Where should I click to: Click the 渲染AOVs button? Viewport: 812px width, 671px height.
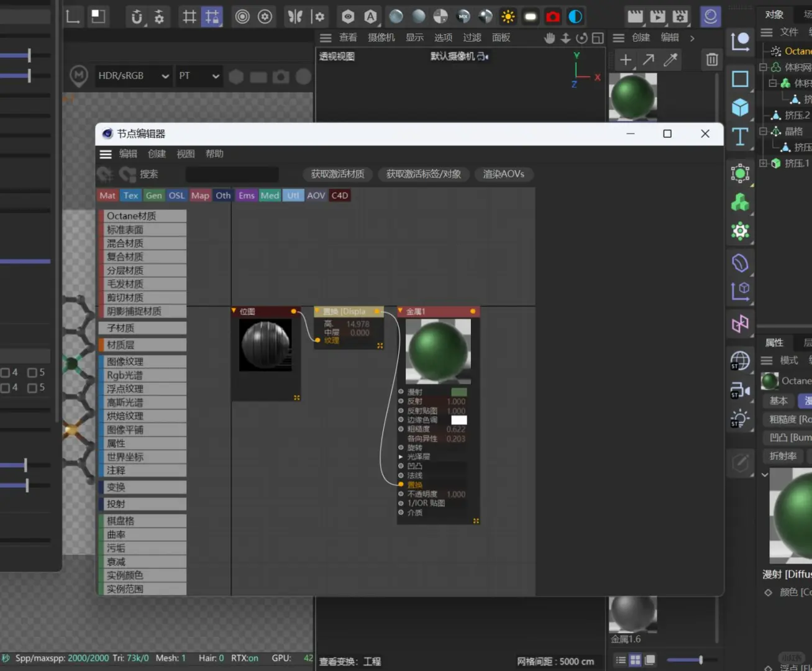[x=503, y=174]
